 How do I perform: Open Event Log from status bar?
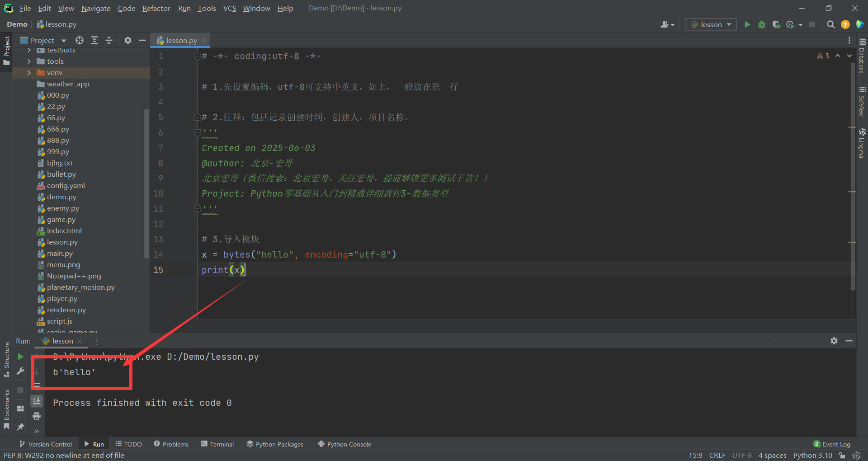(x=832, y=444)
